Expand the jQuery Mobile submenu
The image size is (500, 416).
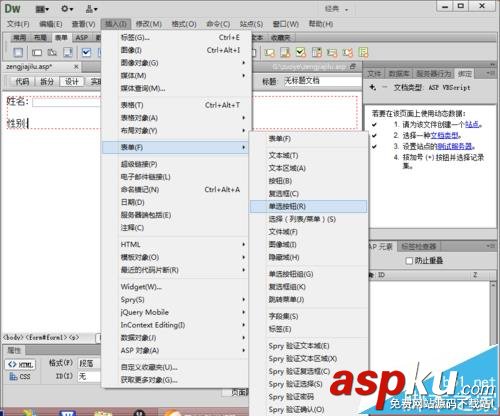[x=176, y=312]
